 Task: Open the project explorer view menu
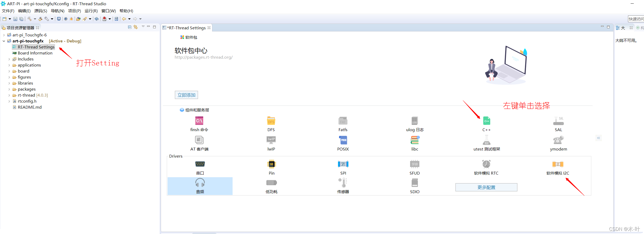click(143, 26)
